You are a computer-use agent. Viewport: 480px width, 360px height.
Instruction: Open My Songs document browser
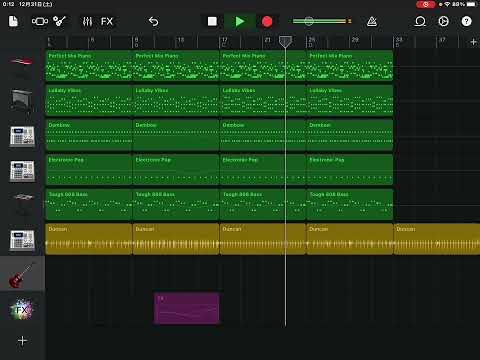pyautogui.click(x=13, y=22)
